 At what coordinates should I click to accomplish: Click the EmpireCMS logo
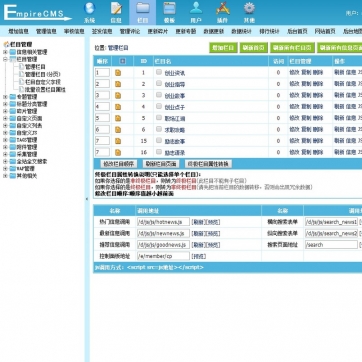[x=37, y=13]
